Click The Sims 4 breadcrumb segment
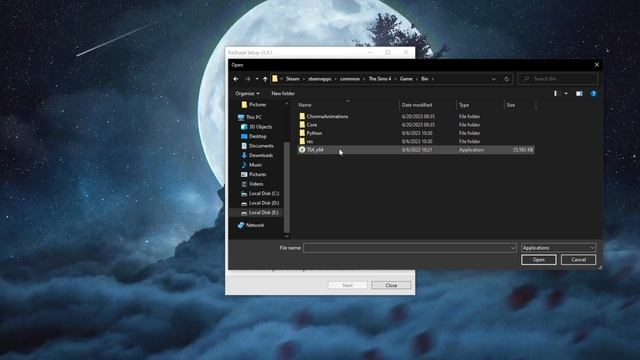The width and height of the screenshot is (640, 360). click(x=380, y=79)
